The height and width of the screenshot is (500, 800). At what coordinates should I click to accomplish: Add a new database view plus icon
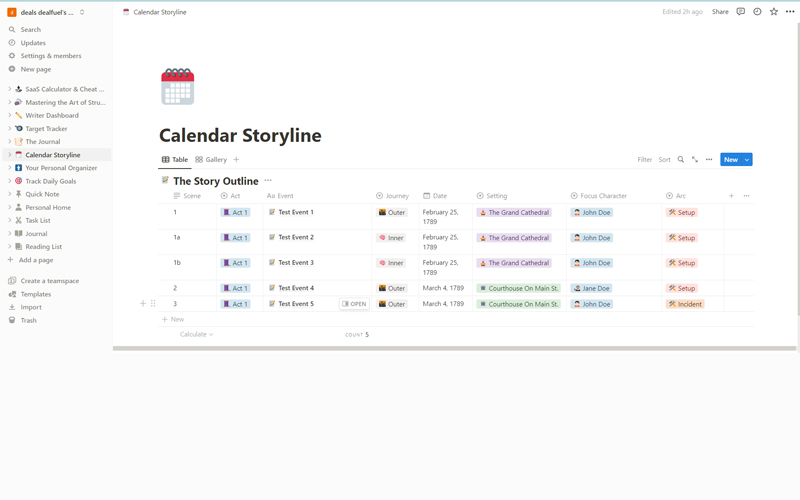coord(236,160)
